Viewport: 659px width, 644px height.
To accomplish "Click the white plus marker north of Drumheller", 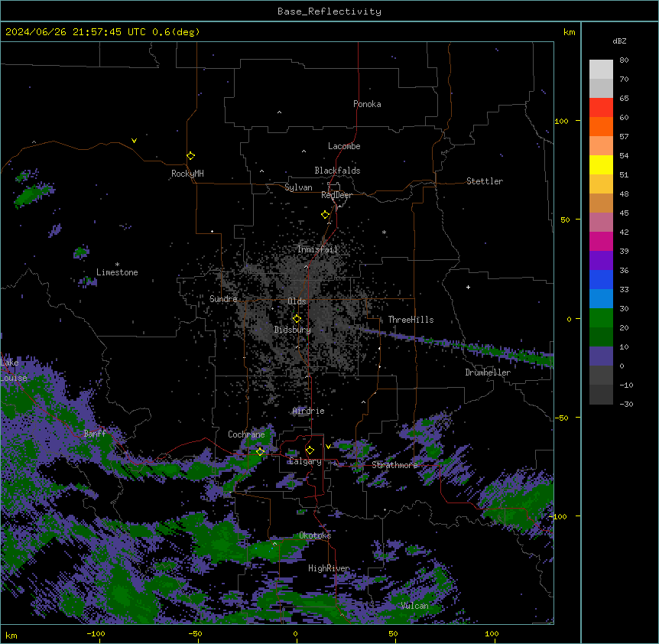I will pyautogui.click(x=468, y=287).
